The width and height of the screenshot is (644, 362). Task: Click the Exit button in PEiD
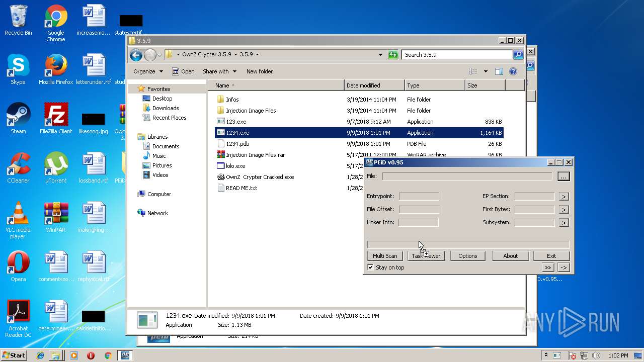click(551, 256)
